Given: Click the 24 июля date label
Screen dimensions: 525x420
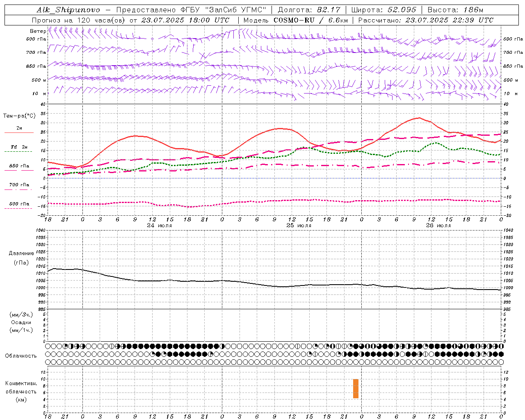Looking at the screenshot, I should pos(160,226).
